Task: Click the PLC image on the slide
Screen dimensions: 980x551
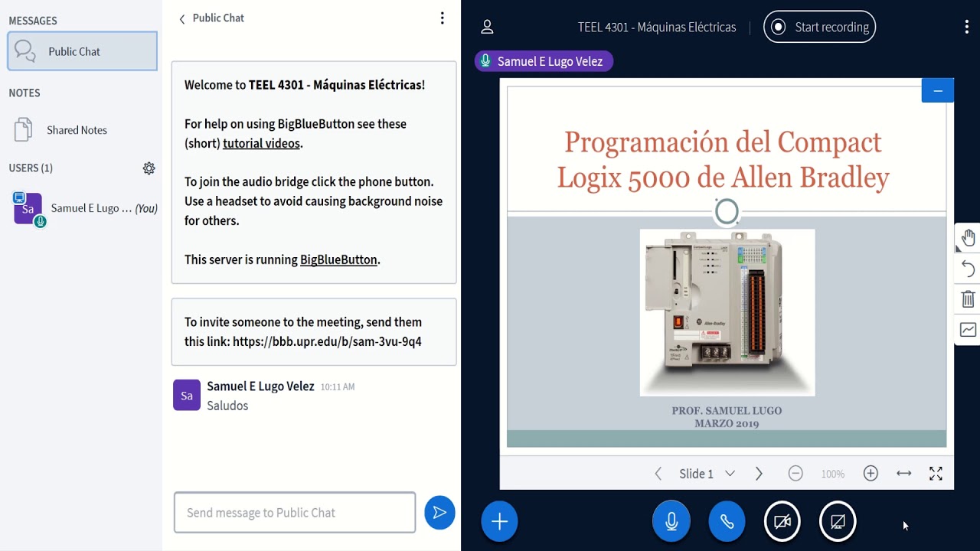Action: click(727, 312)
